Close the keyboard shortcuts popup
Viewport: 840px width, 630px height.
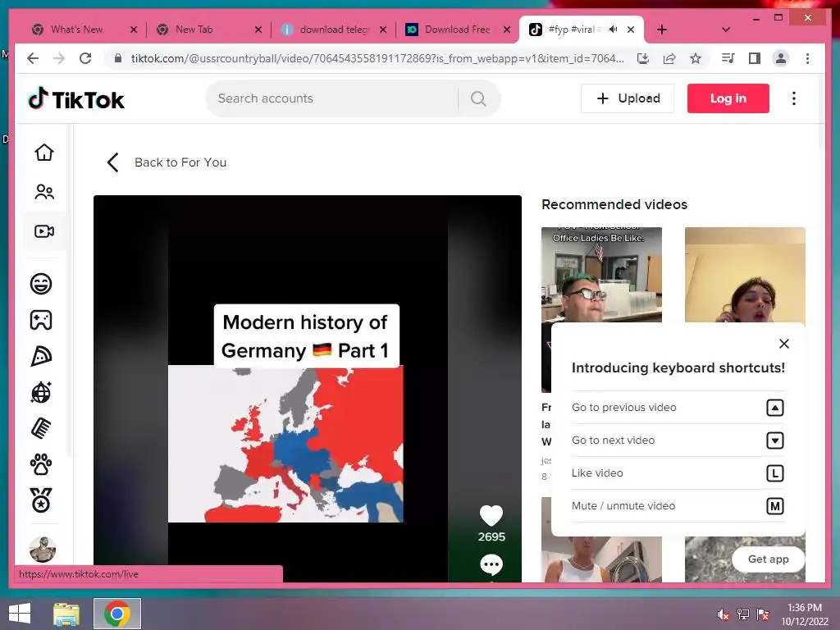783,344
